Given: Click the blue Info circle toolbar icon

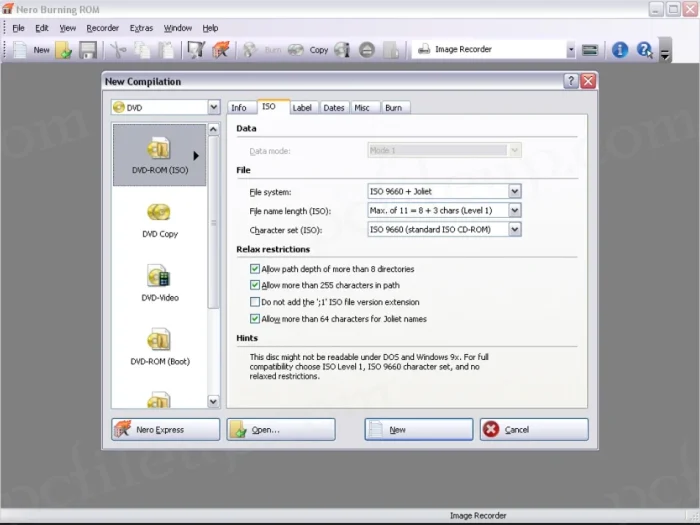Looking at the screenshot, I should (x=620, y=50).
